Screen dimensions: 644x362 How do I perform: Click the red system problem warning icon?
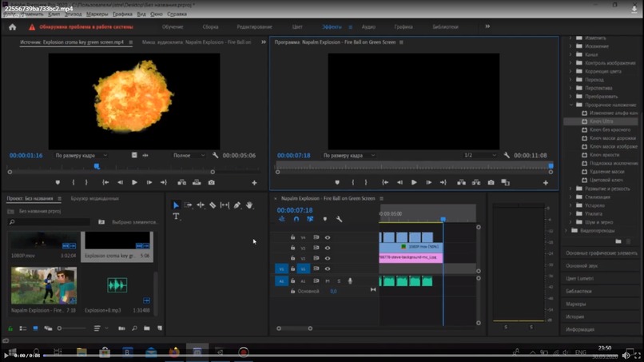pos(32,27)
